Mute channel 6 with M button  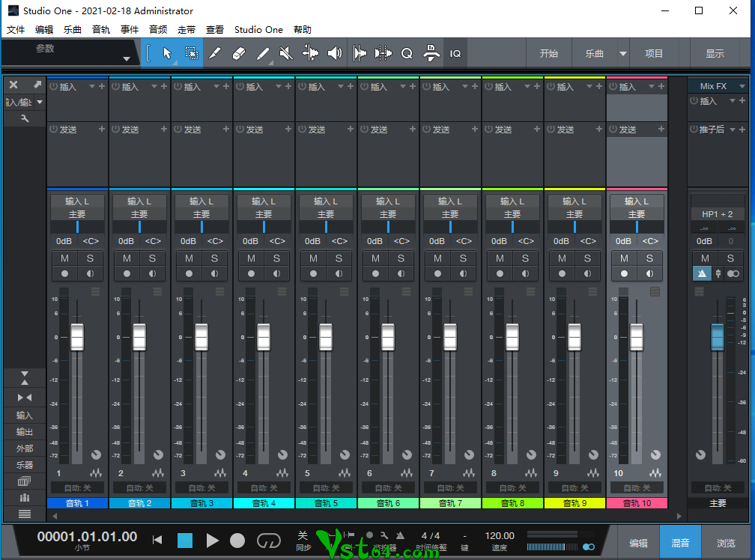pos(375,258)
